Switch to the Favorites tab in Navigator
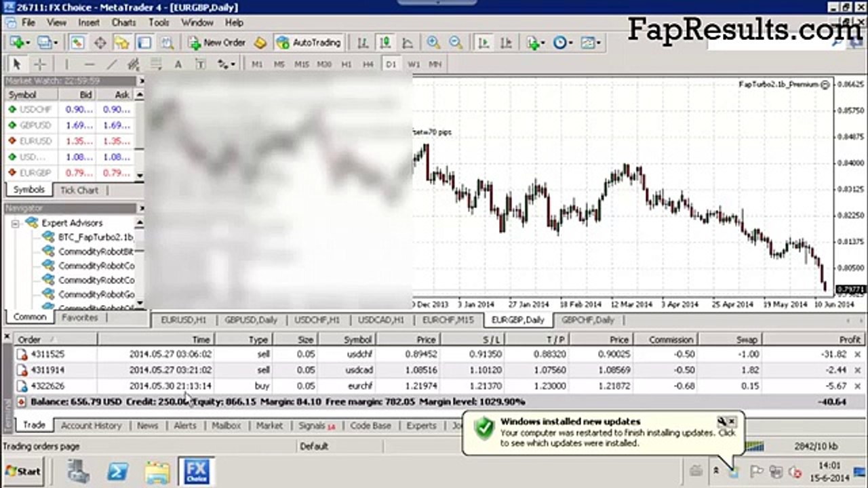This screenshot has width=868, height=488. [80, 318]
